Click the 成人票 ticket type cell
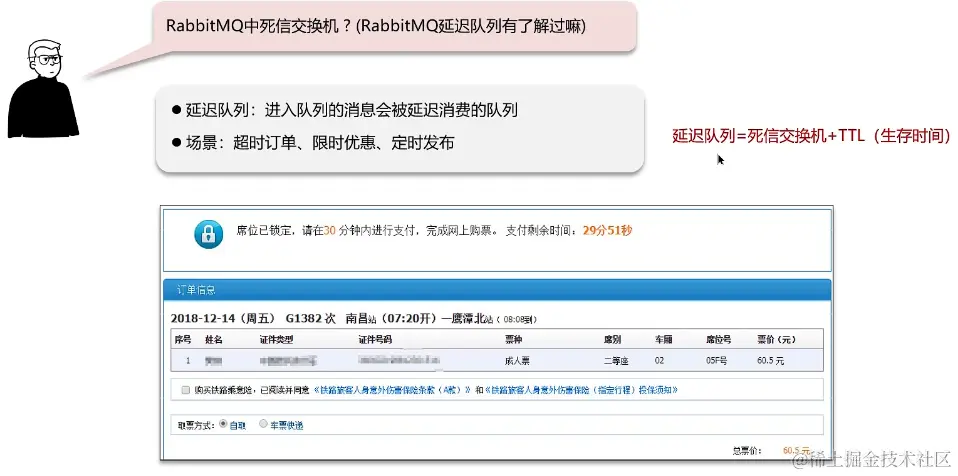This screenshot has height=476, width=958. tap(517, 361)
